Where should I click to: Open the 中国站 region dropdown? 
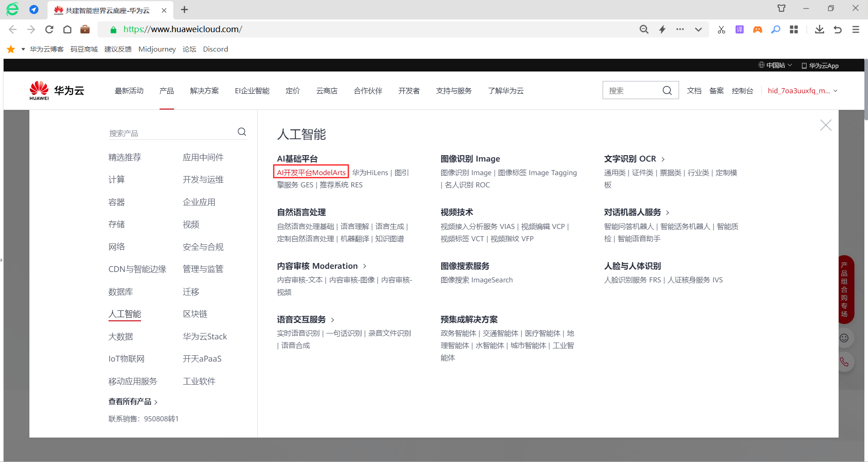(775, 65)
